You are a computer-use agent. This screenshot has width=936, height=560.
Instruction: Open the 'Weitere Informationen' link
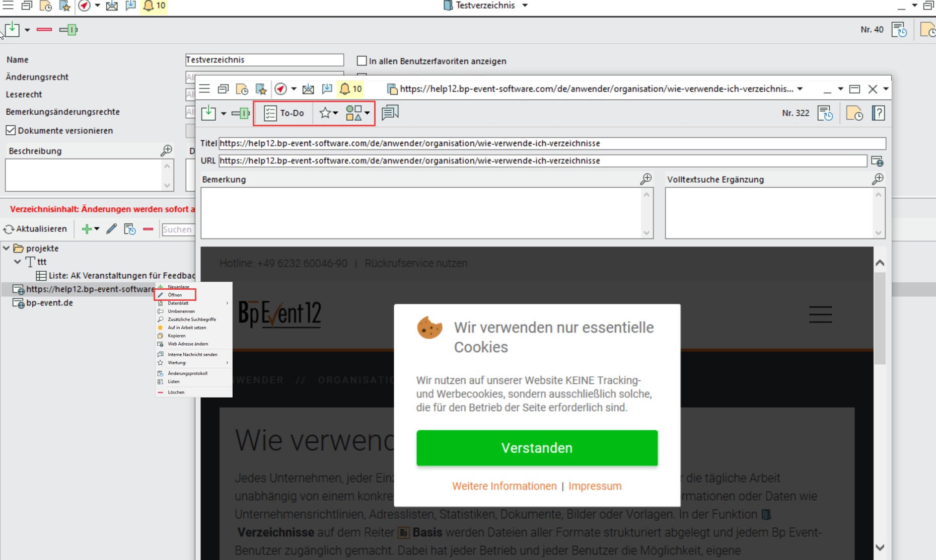click(504, 486)
